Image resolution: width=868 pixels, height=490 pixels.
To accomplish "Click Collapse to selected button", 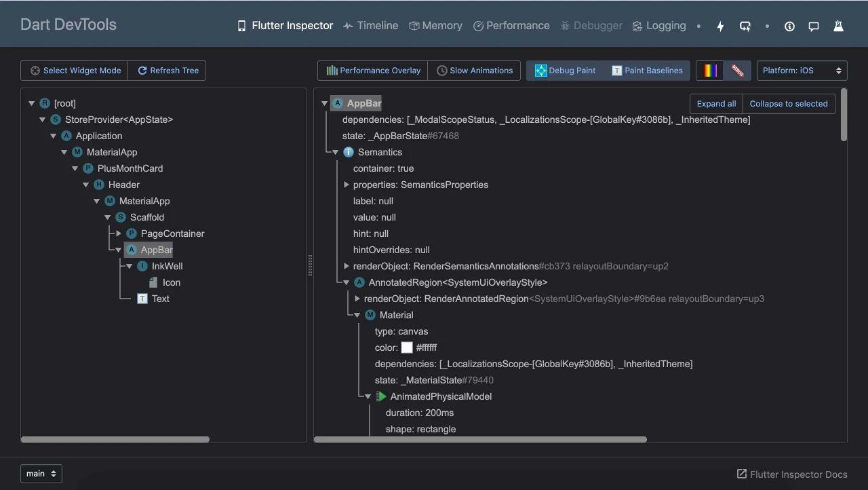I will 789,104.
